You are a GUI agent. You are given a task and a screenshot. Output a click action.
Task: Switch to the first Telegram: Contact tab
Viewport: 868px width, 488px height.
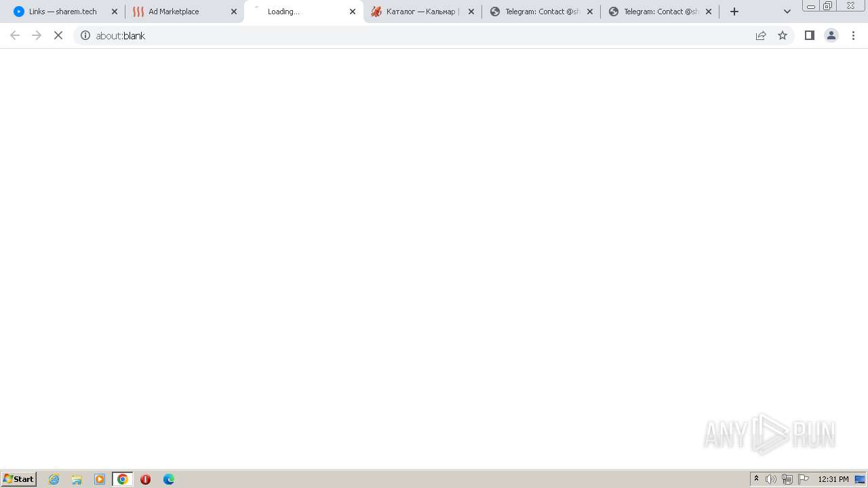(541, 12)
